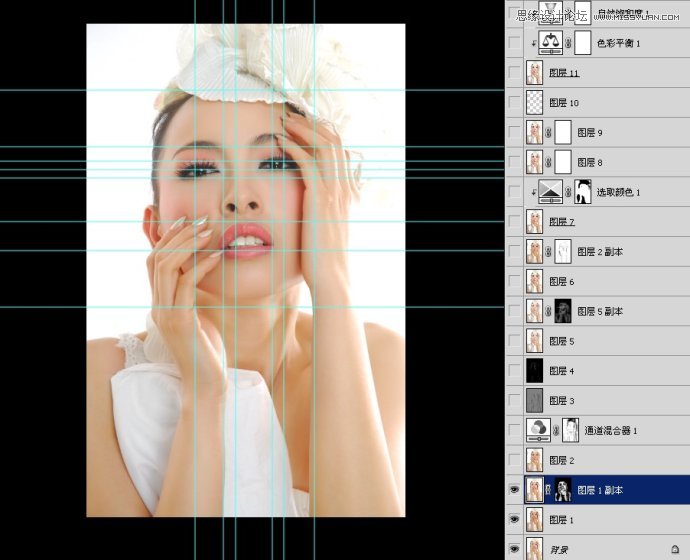Show the 通道混合器 1 layer
Viewport: 690px width, 560px height.
(514, 430)
